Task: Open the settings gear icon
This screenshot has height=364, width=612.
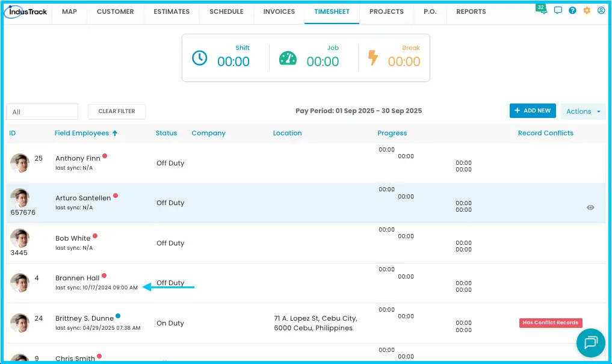Action: (587, 11)
